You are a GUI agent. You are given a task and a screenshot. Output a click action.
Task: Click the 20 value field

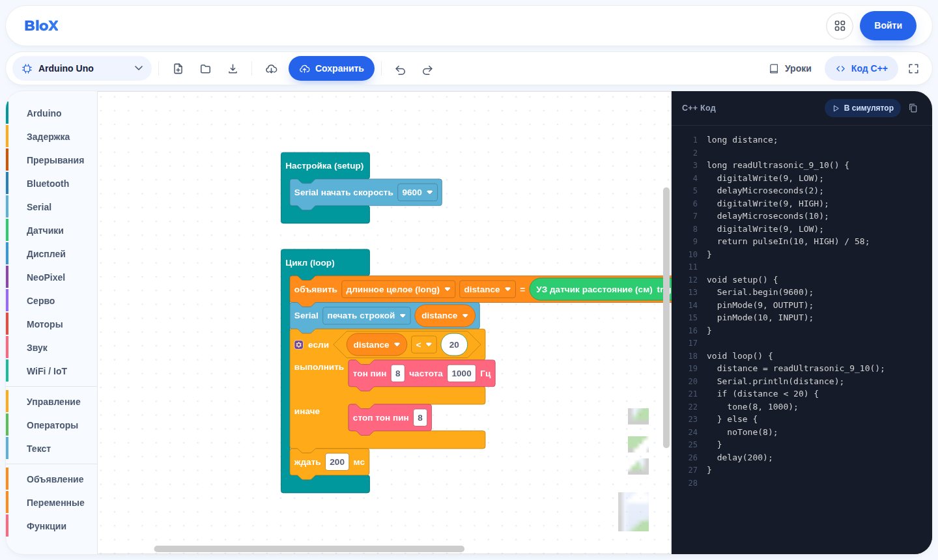pos(454,344)
